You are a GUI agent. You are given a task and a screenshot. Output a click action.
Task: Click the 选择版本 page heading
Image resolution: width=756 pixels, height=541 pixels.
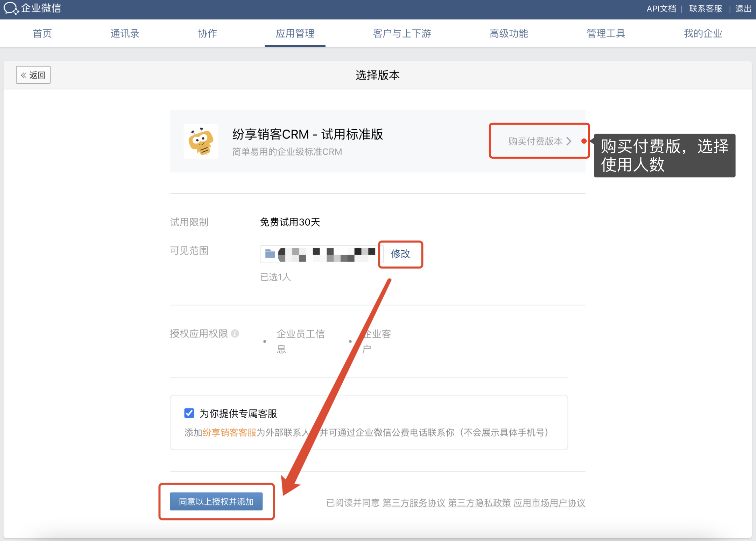tap(377, 75)
